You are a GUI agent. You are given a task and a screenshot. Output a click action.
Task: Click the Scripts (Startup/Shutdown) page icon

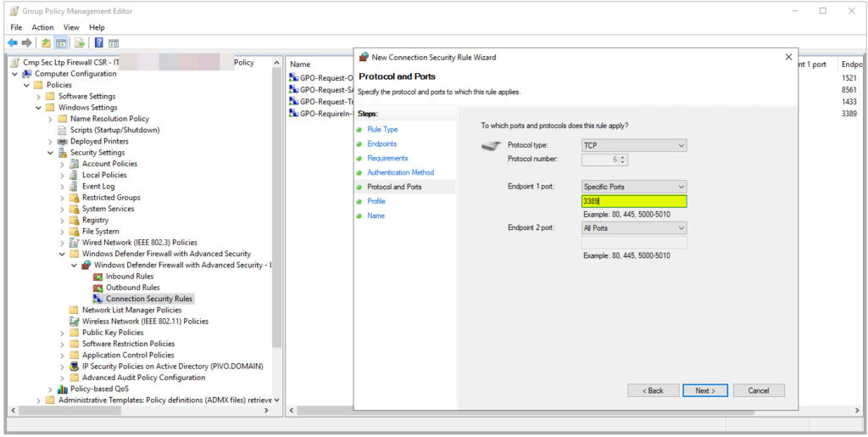pyautogui.click(x=62, y=130)
